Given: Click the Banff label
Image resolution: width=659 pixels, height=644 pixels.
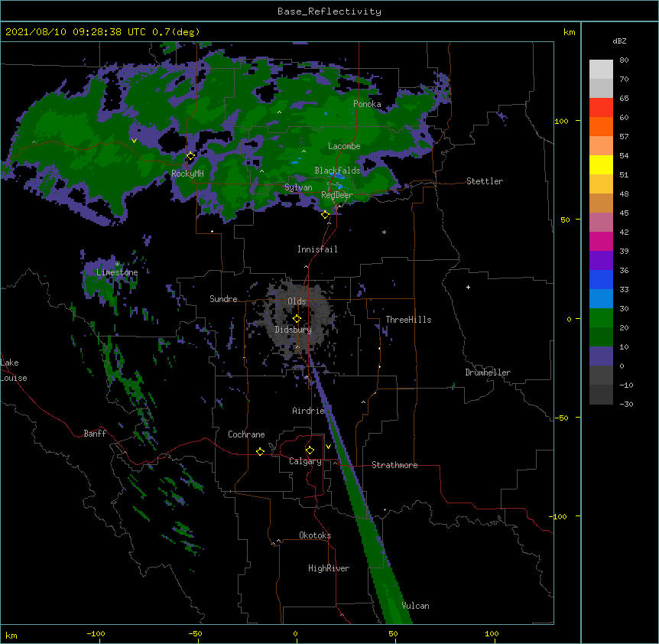Looking at the screenshot, I should point(95,434).
